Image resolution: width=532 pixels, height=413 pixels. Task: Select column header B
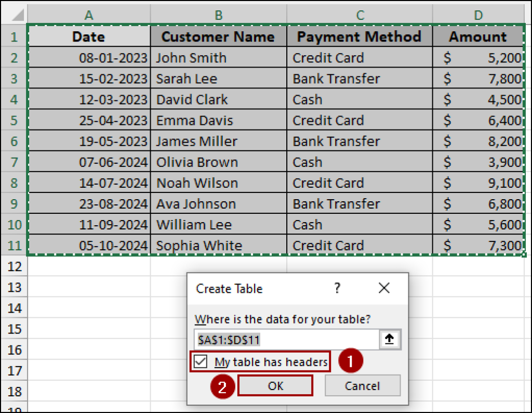tap(218, 15)
